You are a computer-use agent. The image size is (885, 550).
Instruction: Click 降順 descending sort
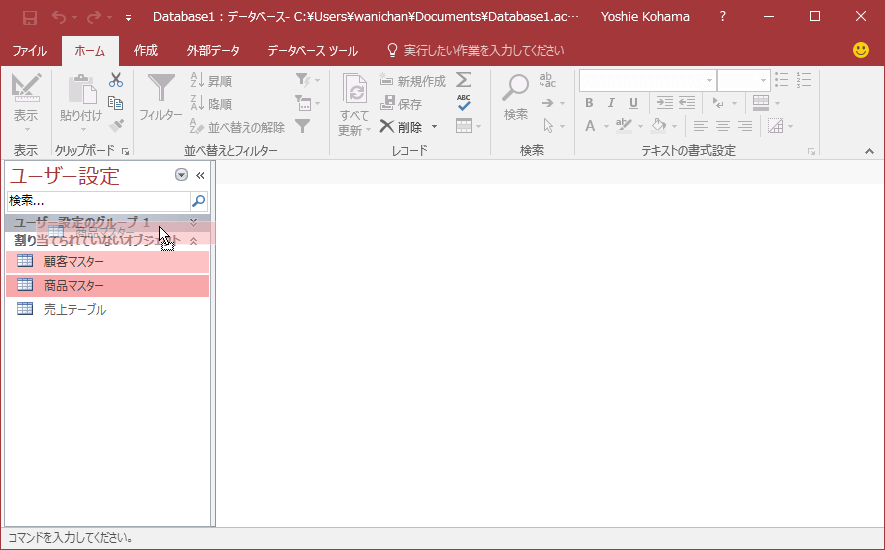(211, 103)
